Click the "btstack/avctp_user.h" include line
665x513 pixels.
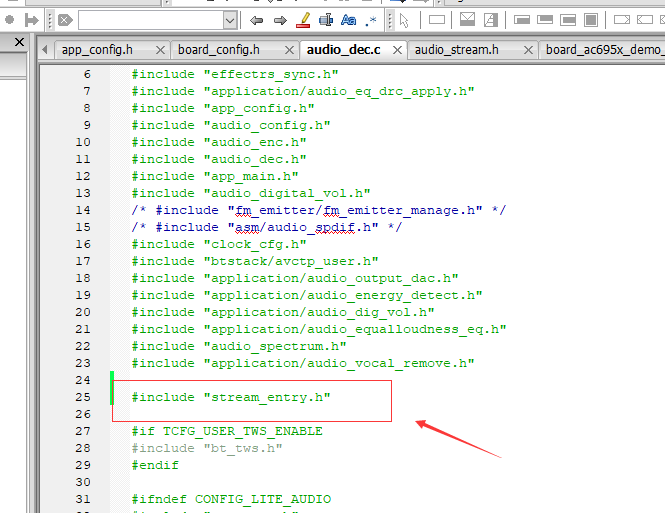point(255,261)
